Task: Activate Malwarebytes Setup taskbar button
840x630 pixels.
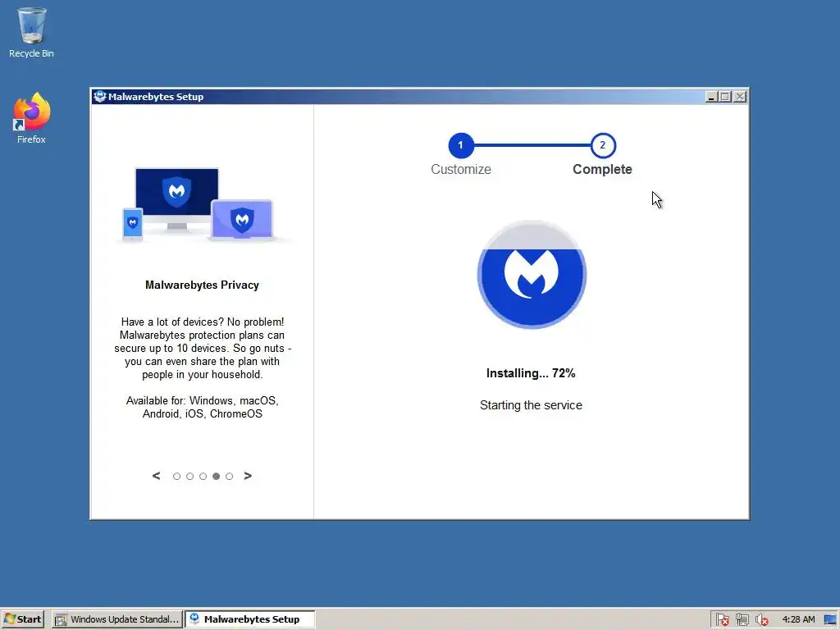Action: 249,619
